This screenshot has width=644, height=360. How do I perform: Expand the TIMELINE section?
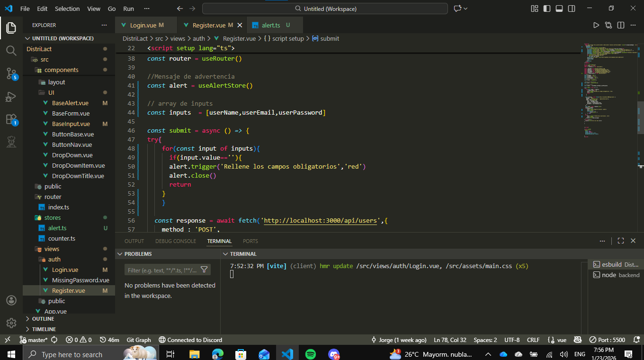tap(44, 329)
